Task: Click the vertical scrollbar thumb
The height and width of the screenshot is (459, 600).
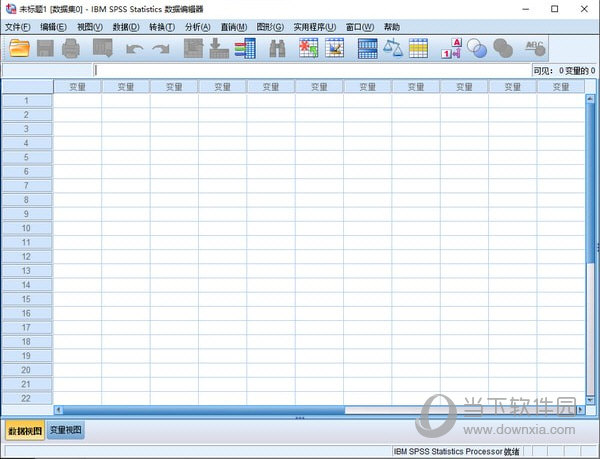Action: 590,182
